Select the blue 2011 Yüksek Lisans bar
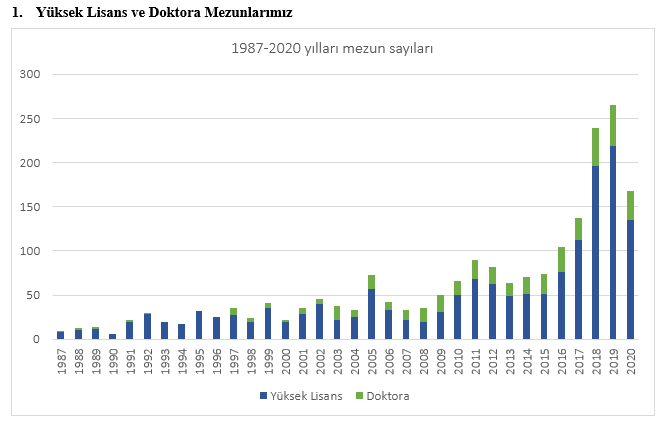 pyautogui.click(x=475, y=309)
